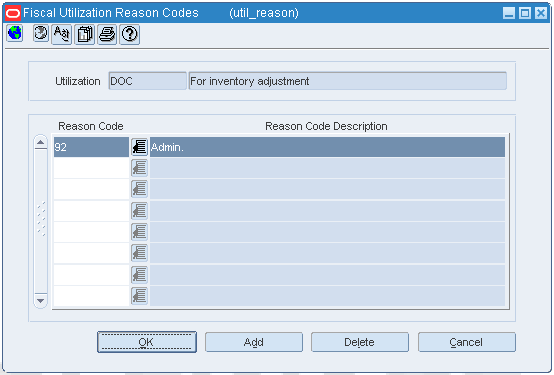Open help with the question mark icon
Image resolution: width=554 pixels, height=375 pixels.
click(130, 34)
